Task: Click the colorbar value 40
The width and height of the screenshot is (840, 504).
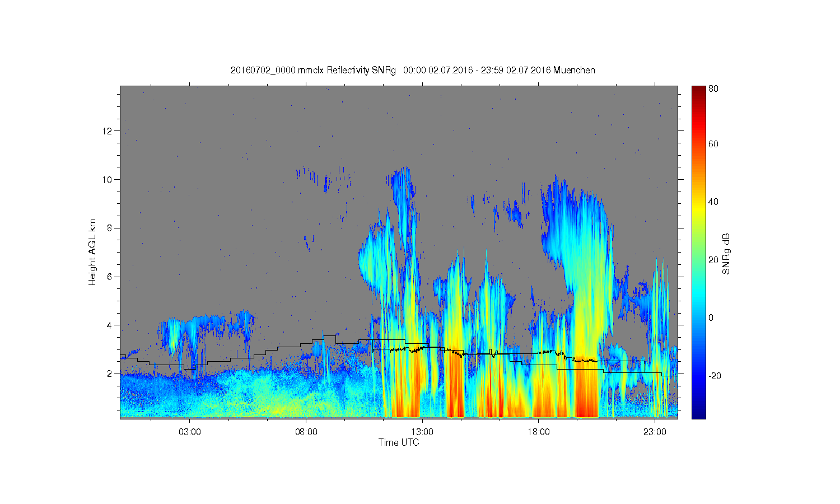Action: (x=713, y=202)
